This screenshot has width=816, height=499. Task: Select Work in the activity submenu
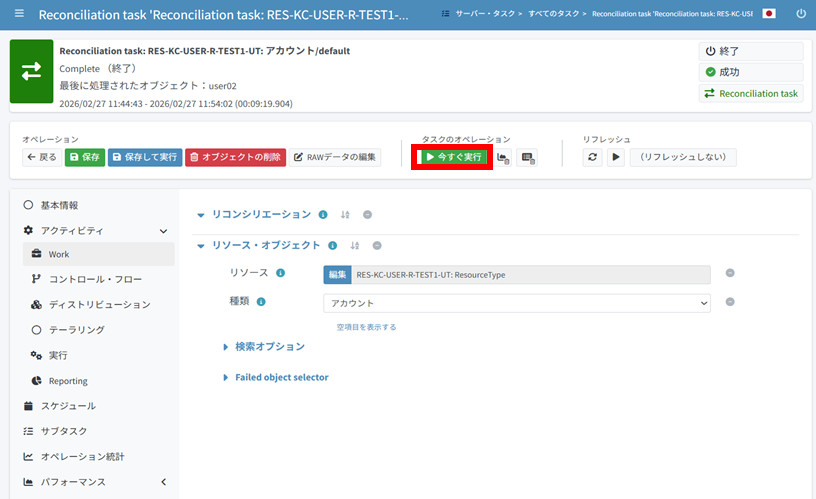point(99,254)
